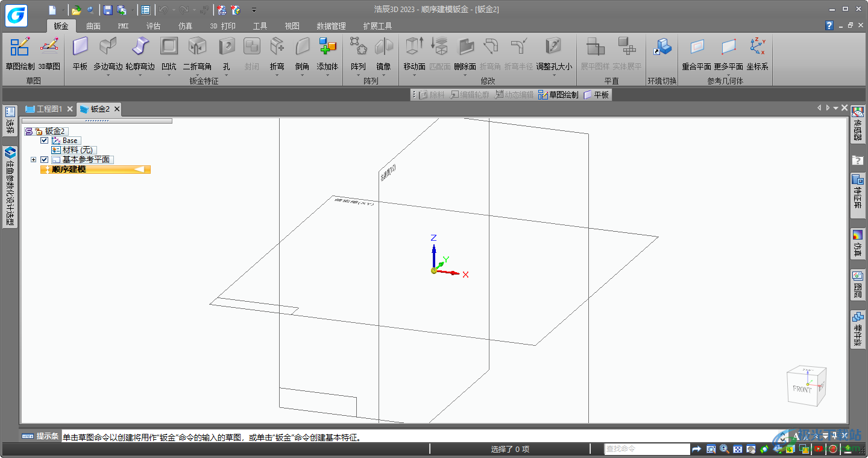Expand the 孔 dropdown arrow

[x=227, y=75]
